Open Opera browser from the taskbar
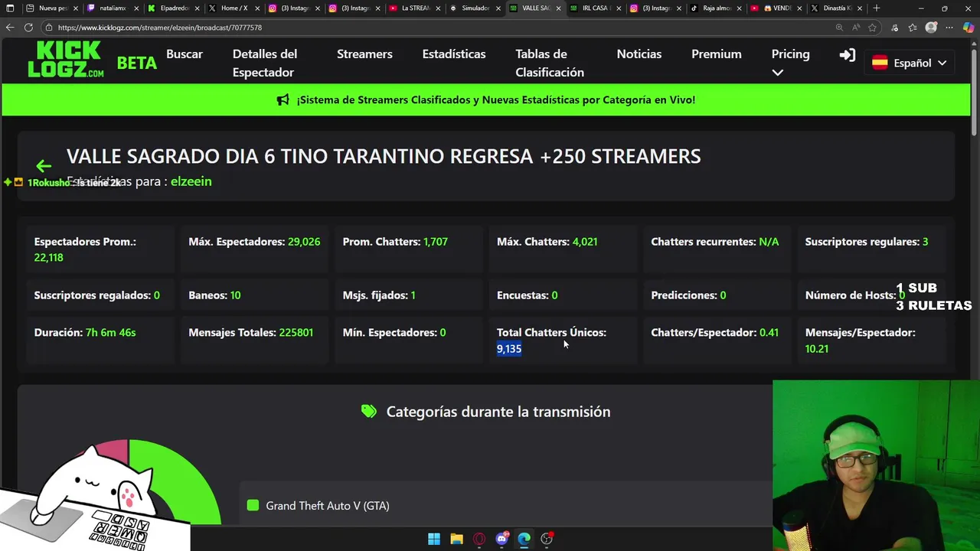The width and height of the screenshot is (980, 551). coord(479,539)
